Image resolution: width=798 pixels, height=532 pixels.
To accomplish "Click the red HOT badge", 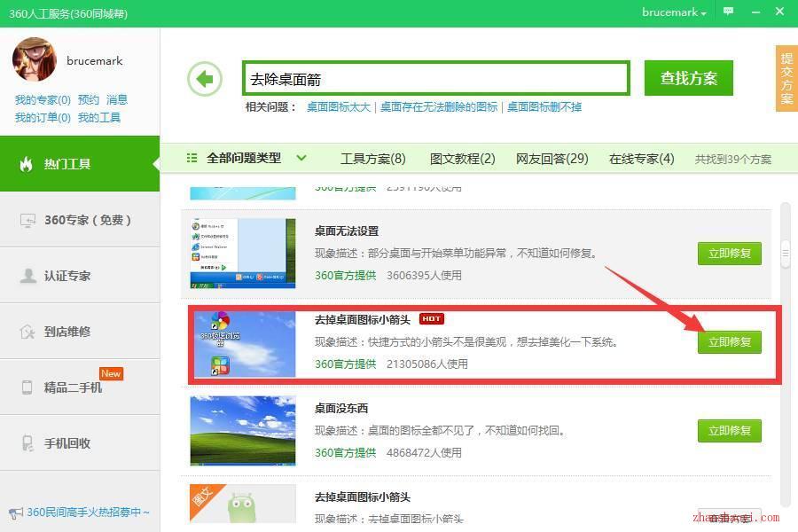I will (432, 318).
